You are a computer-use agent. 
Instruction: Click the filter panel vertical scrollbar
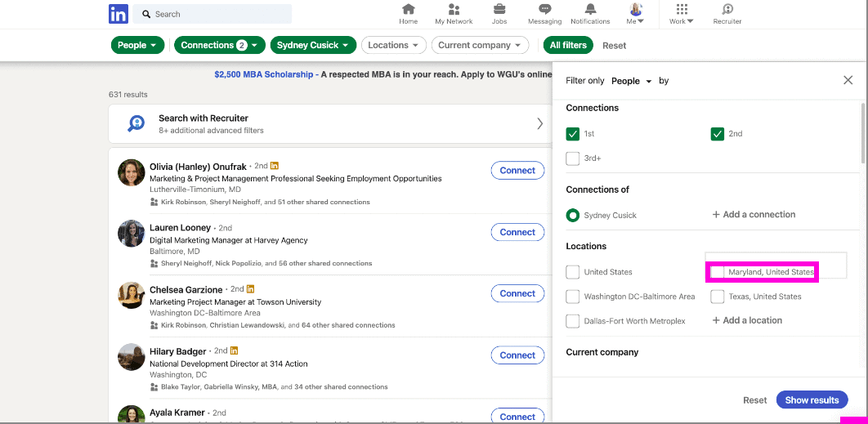coord(863,133)
